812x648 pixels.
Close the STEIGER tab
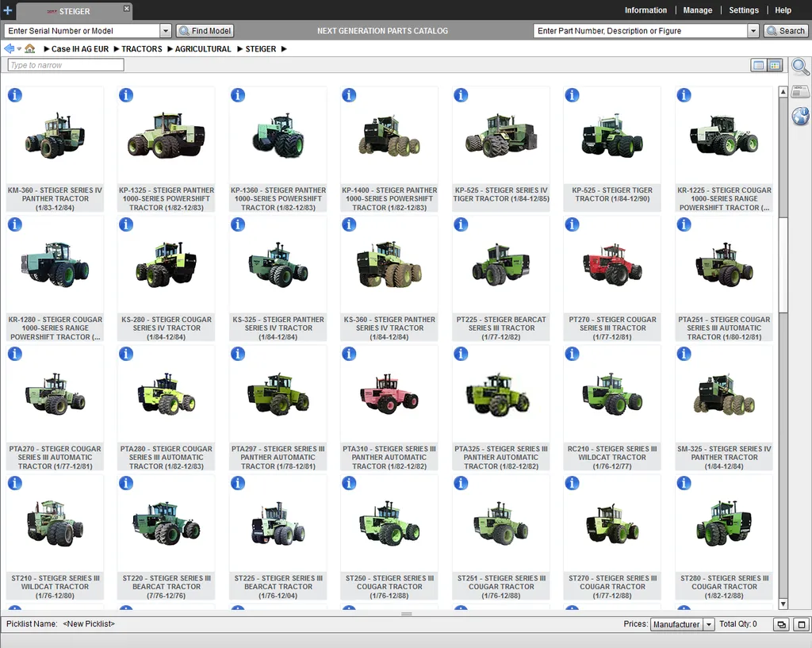tap(126, 8)
